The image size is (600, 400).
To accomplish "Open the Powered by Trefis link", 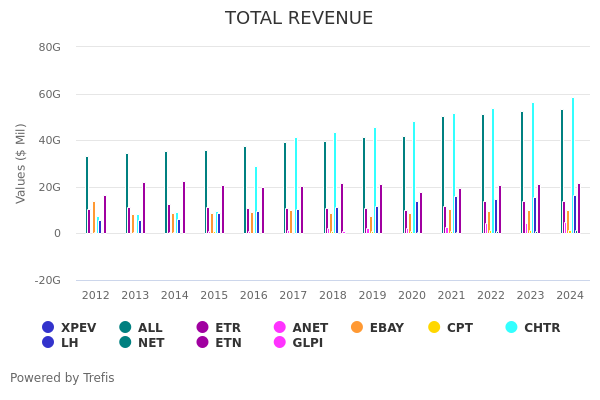I will 62,378.
